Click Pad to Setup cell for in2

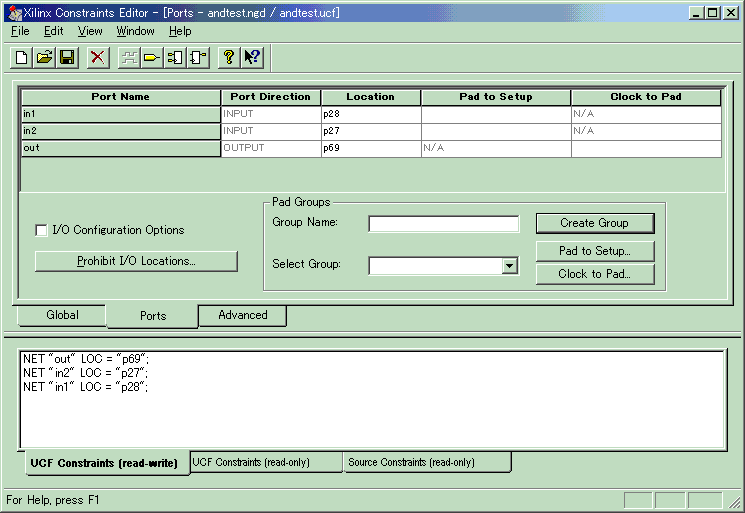pyautogui.click(x=496, y=131)
